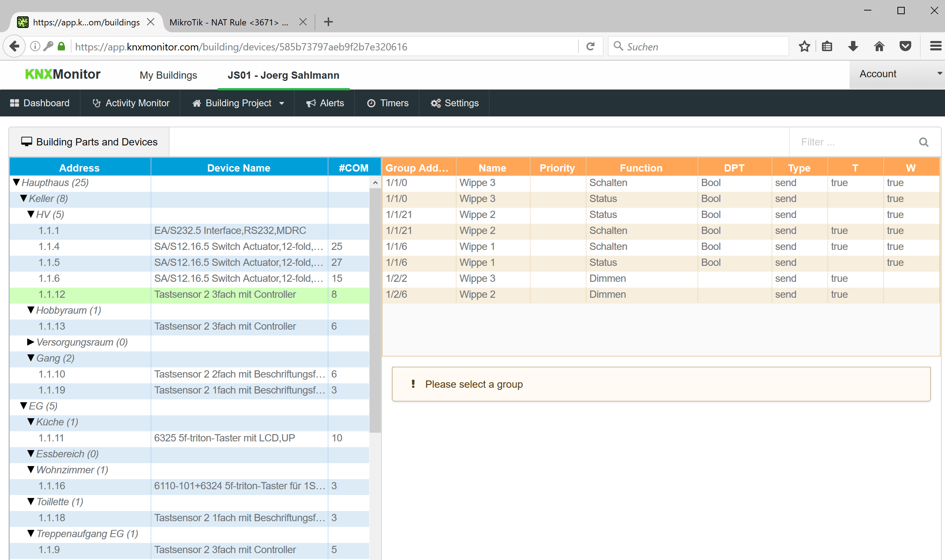Screen dimensions: 945x560
Task: Collapse the Keller (8) tree node
Action: point(24,198)
